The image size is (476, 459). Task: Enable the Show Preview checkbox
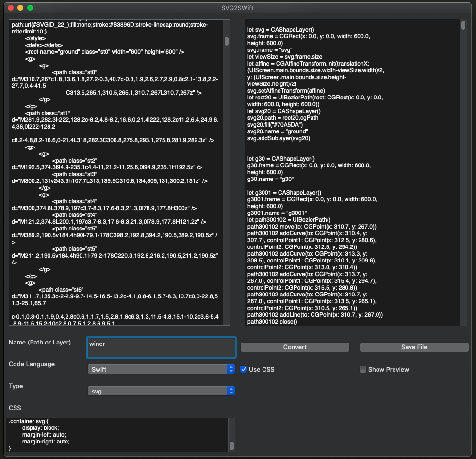(363, 369)
